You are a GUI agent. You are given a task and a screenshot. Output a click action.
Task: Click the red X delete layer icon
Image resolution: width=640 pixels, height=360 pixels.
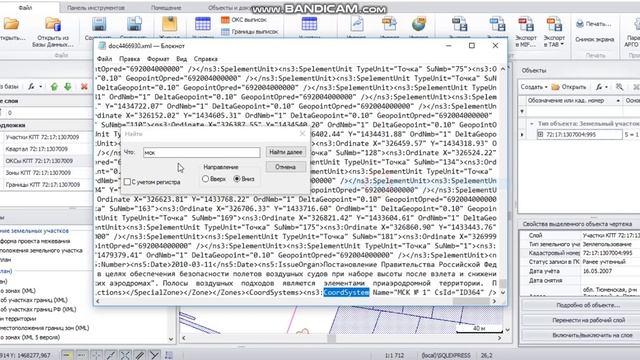84,87
